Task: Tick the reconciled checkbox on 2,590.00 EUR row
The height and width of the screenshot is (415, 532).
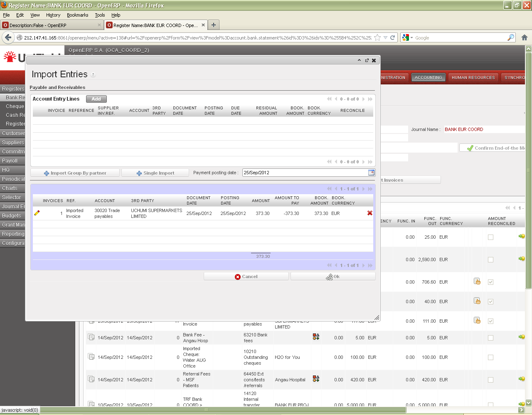Action: click(490, 259)
